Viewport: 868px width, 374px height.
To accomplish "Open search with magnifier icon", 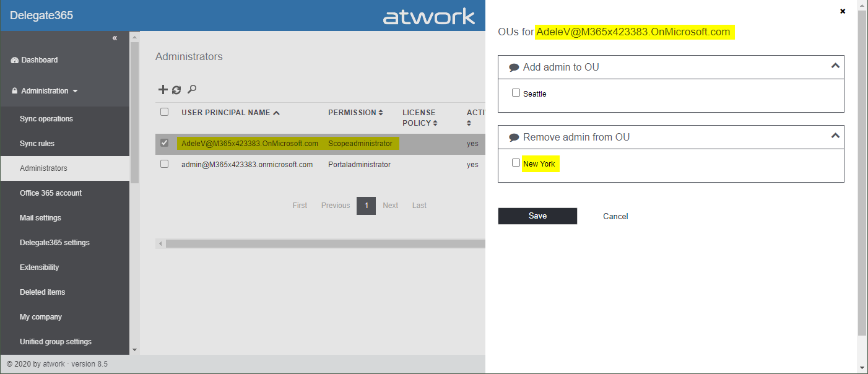I will (x=192, y=90).
